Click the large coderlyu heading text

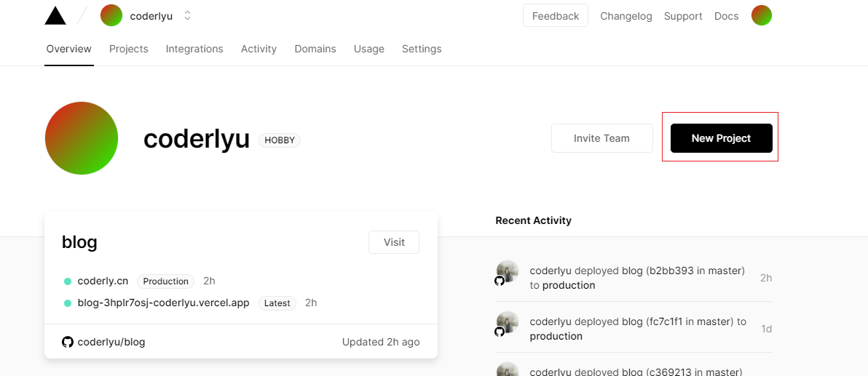tap(197, 139)
